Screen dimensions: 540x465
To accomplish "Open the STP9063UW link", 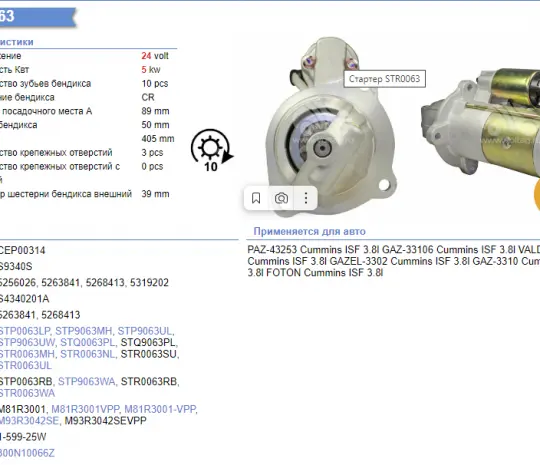I will [27, 342].
